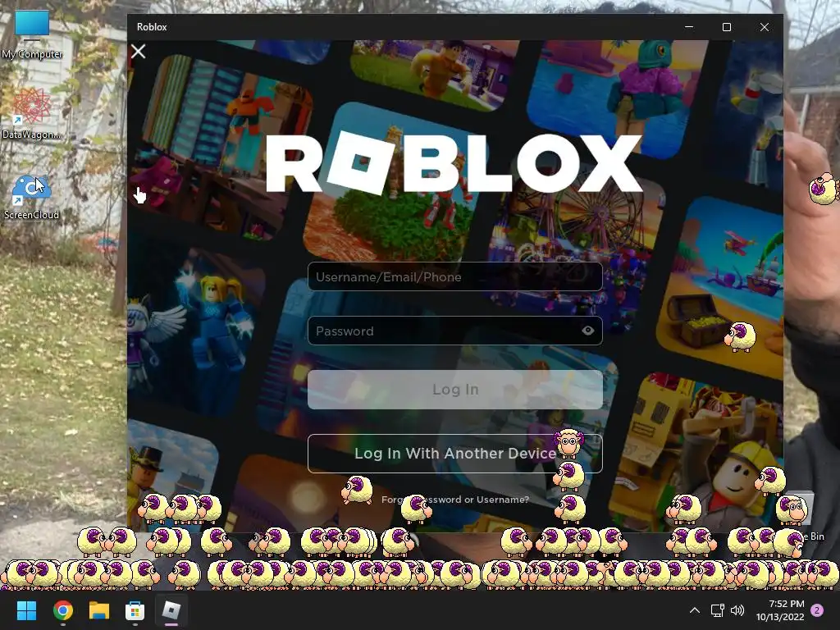840x630 pixels.
Task: Open File Explorer from taskbar
Action: click(99, 610)
